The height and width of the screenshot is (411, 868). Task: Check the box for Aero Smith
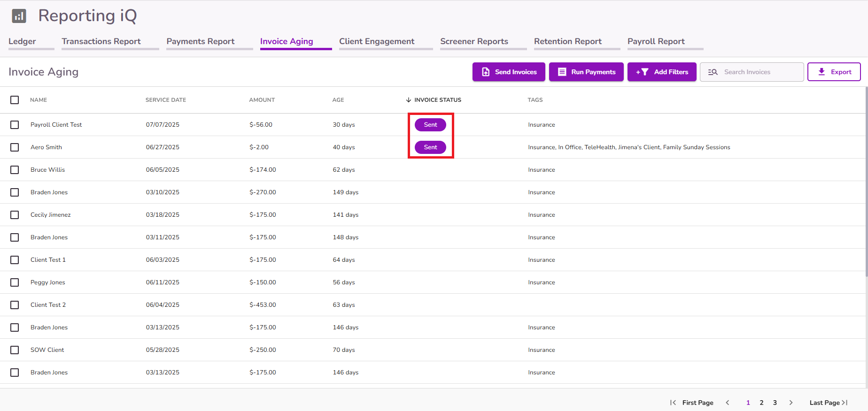click(x=15, y=147)
